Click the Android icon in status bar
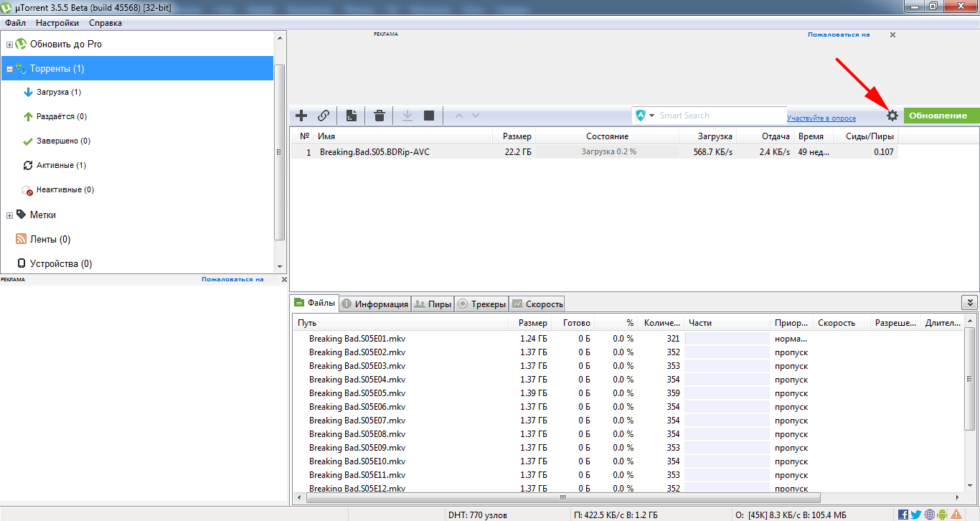 pos(943,515)
